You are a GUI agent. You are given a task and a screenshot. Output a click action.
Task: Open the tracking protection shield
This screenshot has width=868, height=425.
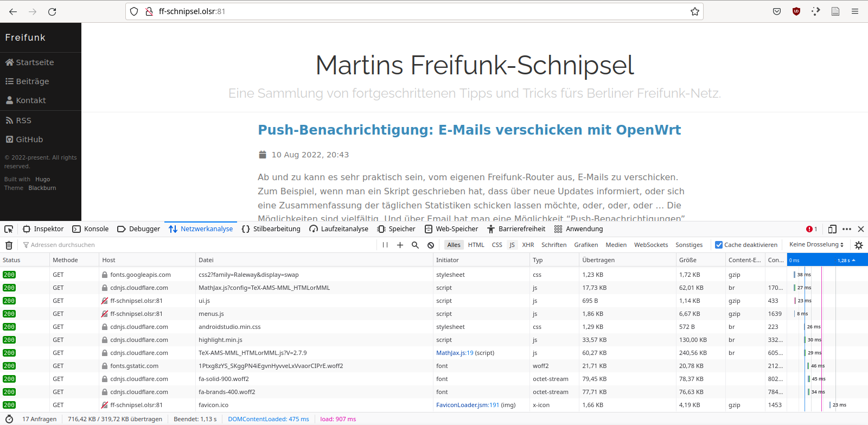[x=134, y=11]
